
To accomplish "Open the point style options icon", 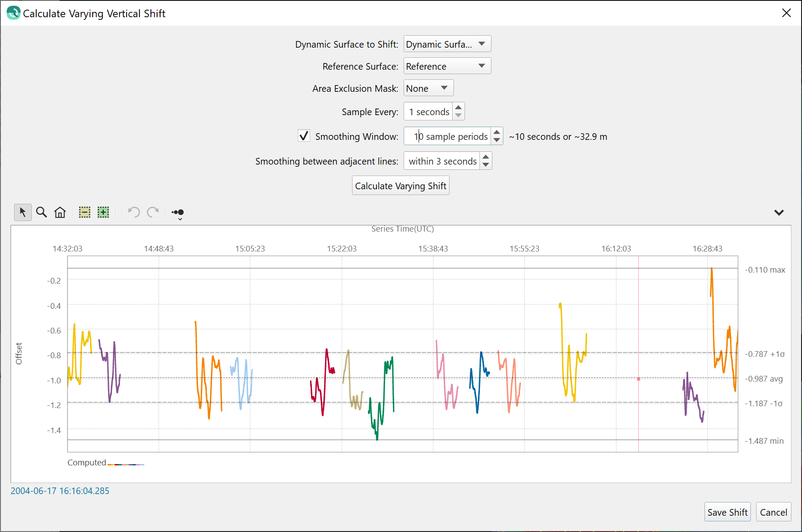I will tap(178, 213).
